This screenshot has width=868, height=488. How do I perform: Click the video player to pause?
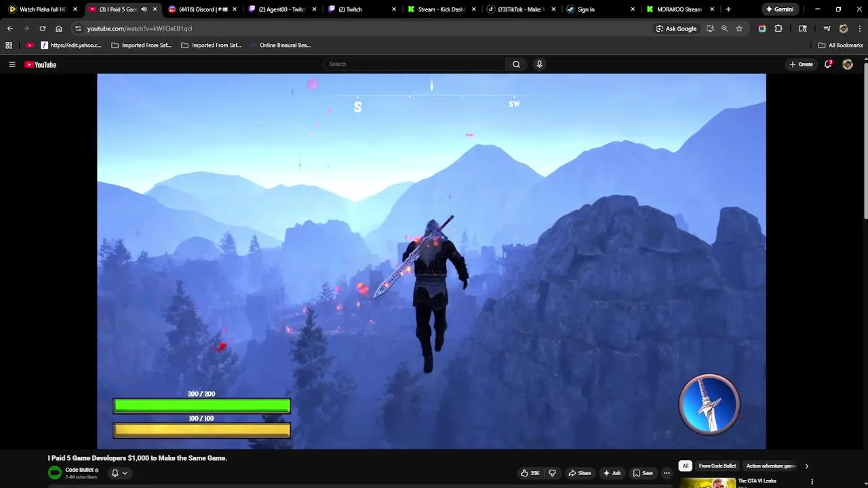(x=431, y=261)
